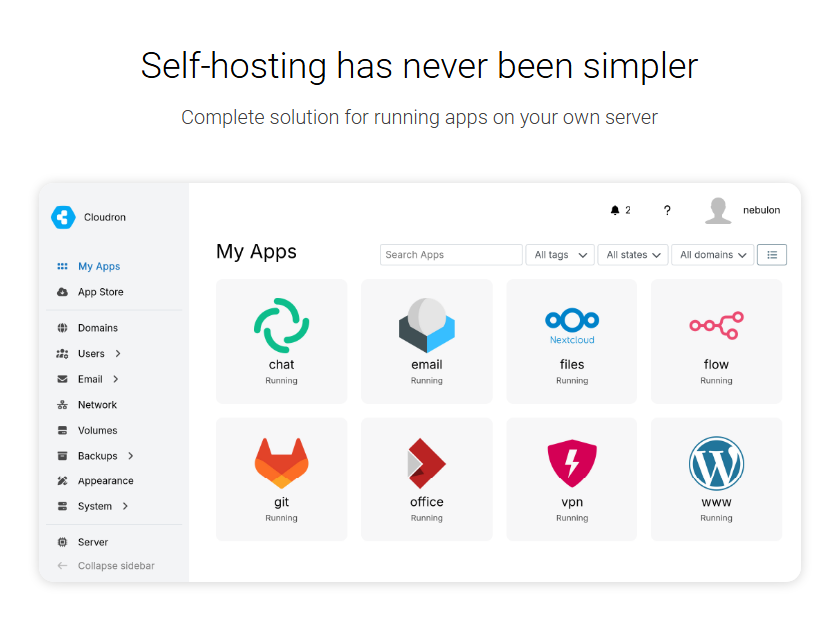Click the "My Apps" page heading
The height and width of the screenshot is (638, 840).
256,251
